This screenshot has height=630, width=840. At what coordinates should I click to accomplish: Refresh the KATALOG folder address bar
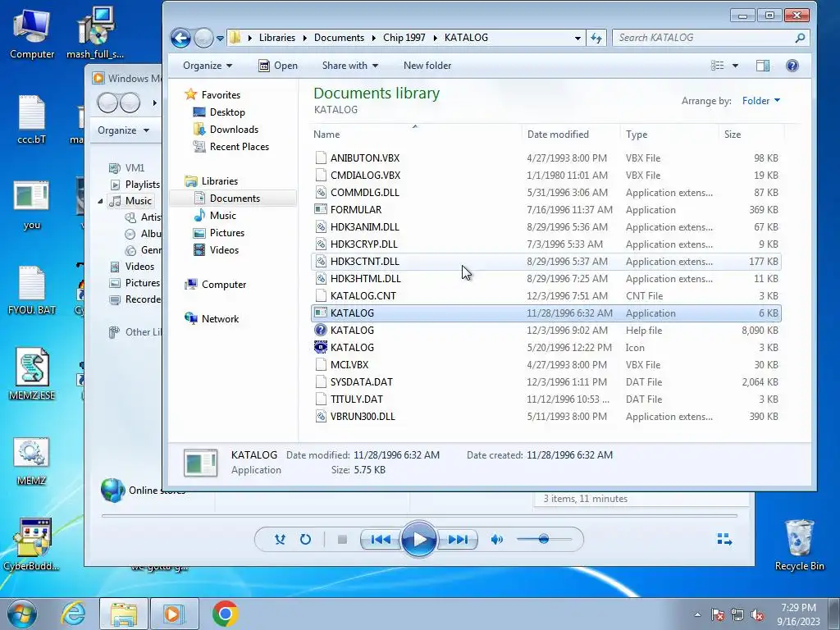[x=596, y=38]
